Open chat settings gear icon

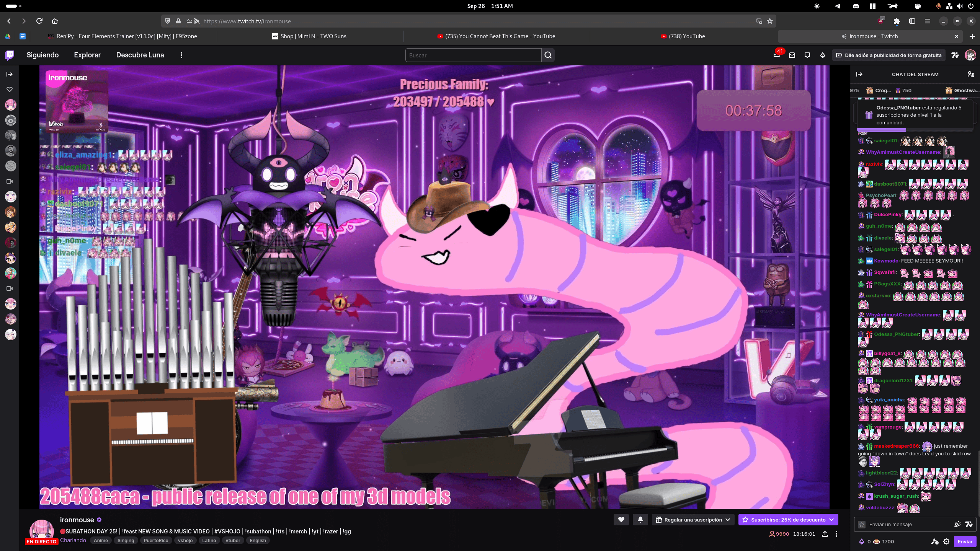click(x=946, y=541)
